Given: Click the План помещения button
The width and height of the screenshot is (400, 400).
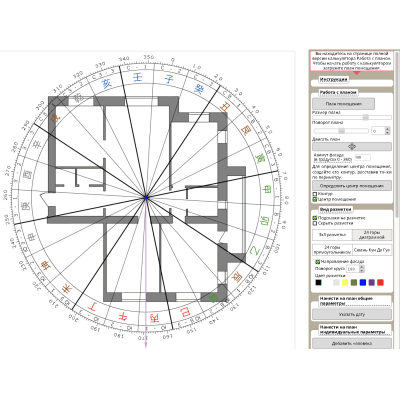Looking at the screenshot, I should [x=343, y=104].
